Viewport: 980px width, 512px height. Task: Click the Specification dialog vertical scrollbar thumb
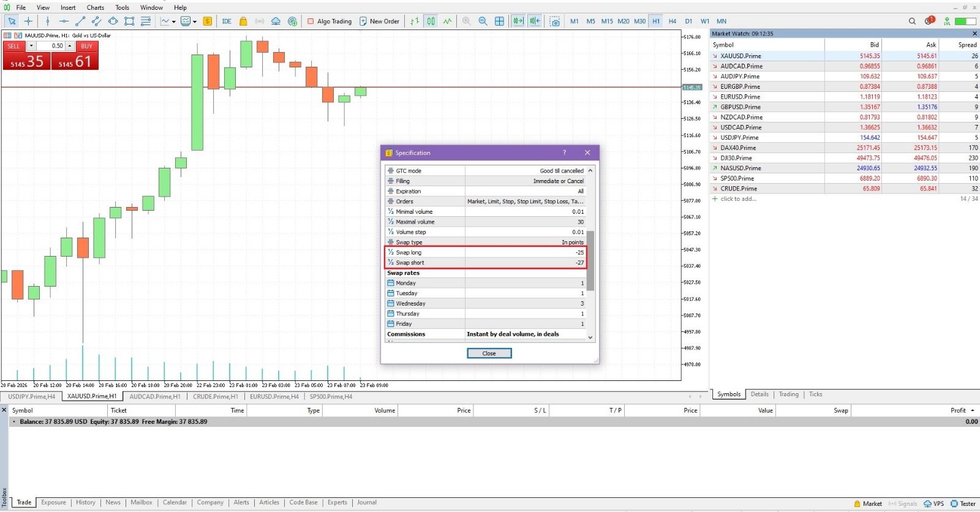pyautogui.click(x=590, y=260)
